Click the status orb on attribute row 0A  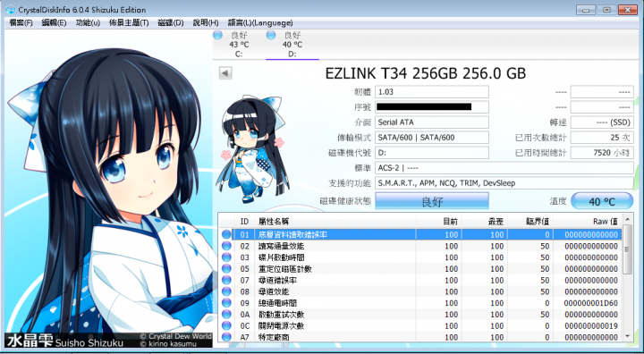pos(226,314)
